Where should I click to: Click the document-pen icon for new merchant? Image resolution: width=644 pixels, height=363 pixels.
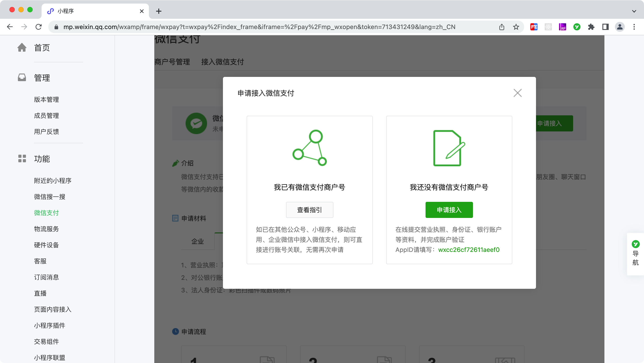point(449,148)
